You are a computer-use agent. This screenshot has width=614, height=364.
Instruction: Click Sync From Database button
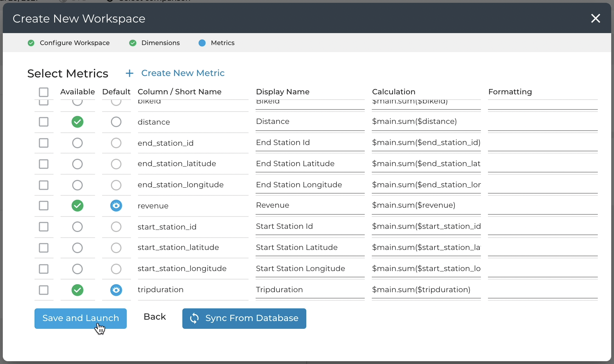pos(244,319)
